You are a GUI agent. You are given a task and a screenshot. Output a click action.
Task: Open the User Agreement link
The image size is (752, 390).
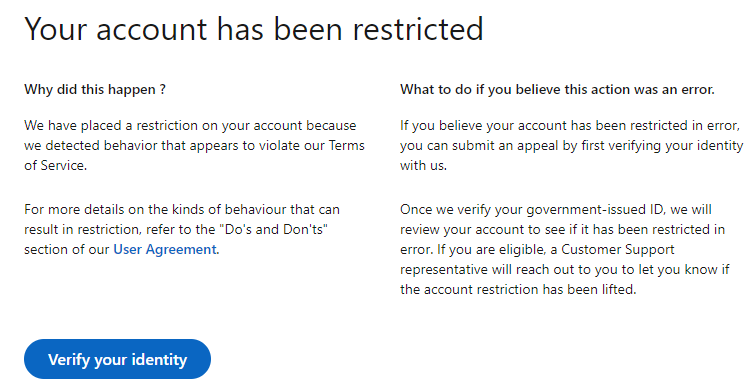(165, 249)
